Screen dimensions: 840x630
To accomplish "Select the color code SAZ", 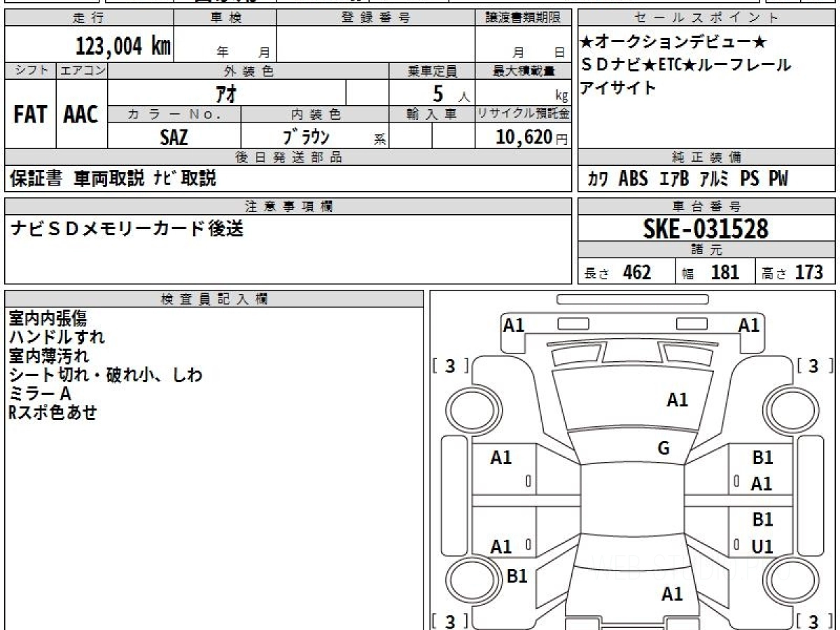I will [x=174, y=136].
